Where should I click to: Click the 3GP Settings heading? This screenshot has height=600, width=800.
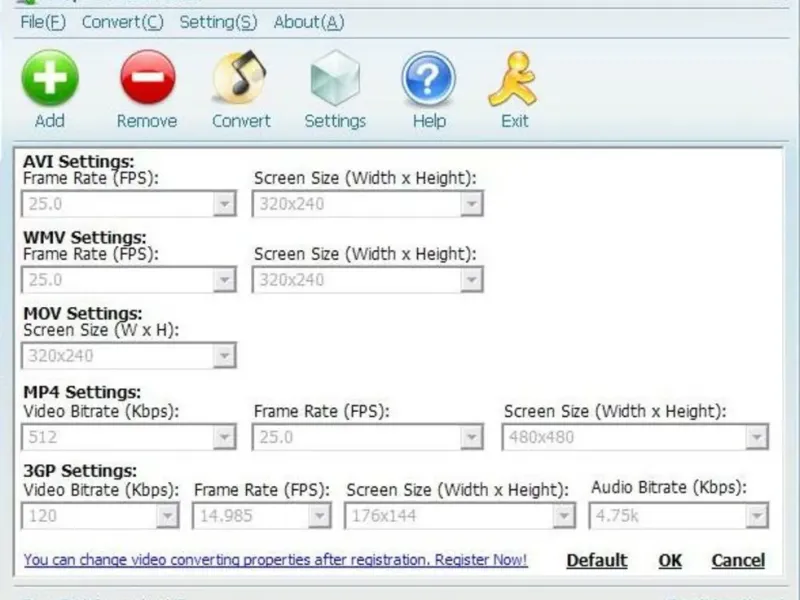80,470
